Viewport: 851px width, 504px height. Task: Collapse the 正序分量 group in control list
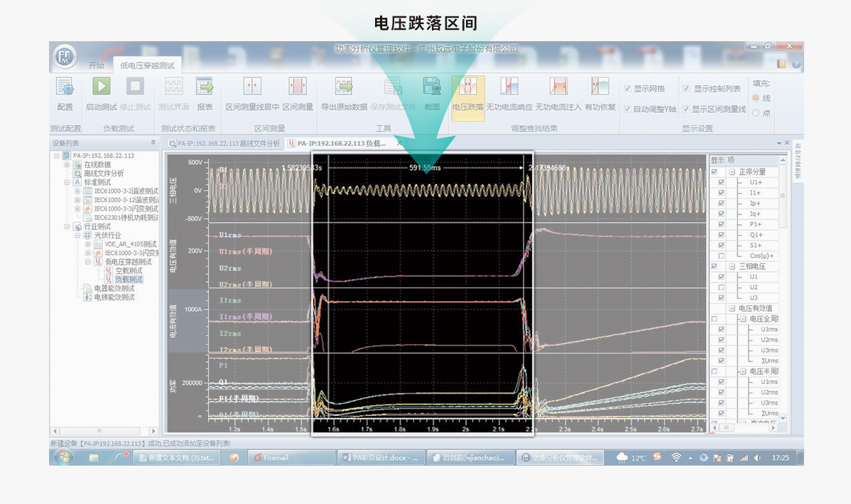732,172
